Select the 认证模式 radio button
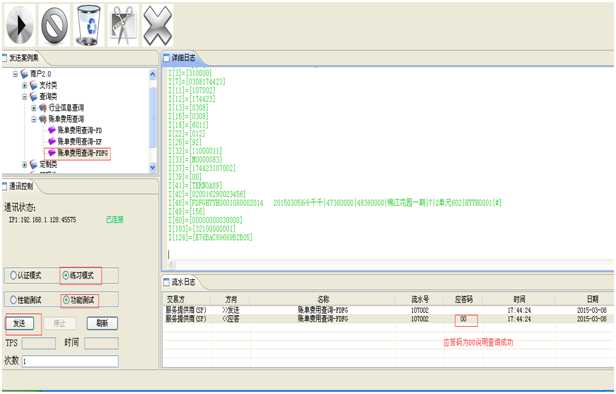Screen dimensions: 616x394 (13, 276)
